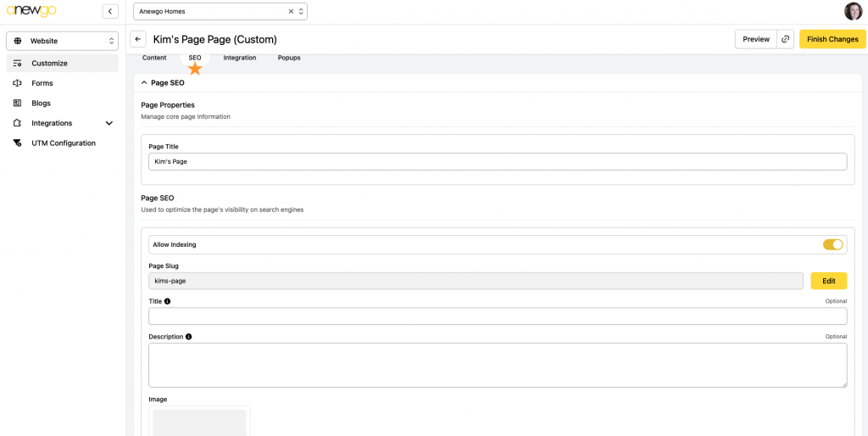Open the Integration tab
This screenshot has height=436, width=868.
coord(240,58)
